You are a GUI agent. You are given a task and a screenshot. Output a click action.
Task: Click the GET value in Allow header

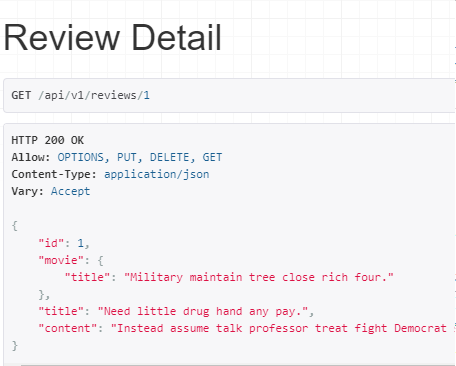(x=212, y=157)
